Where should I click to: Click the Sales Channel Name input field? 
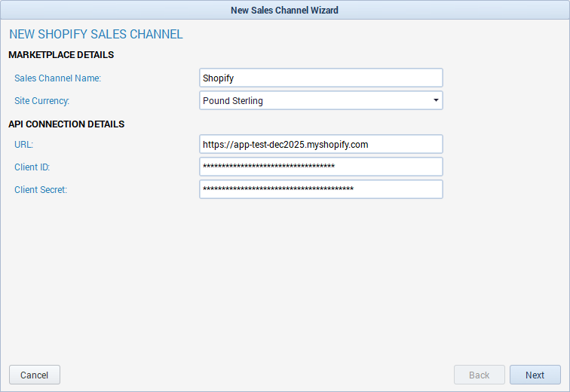click(320, 78)
